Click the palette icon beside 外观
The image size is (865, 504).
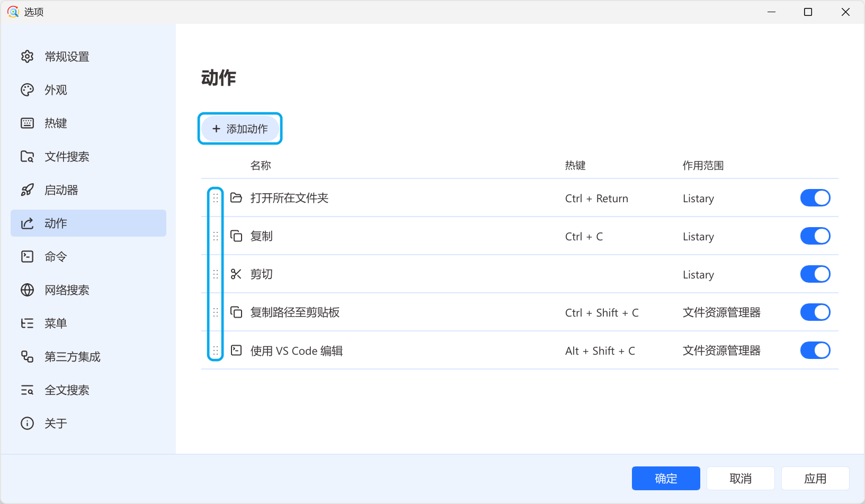point(27,90)
